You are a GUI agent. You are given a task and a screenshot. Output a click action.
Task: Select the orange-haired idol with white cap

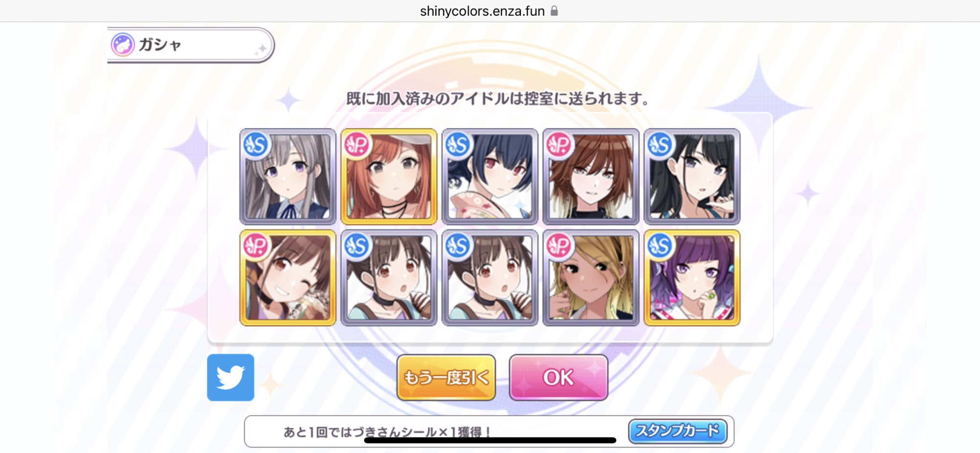pos(389,177)
